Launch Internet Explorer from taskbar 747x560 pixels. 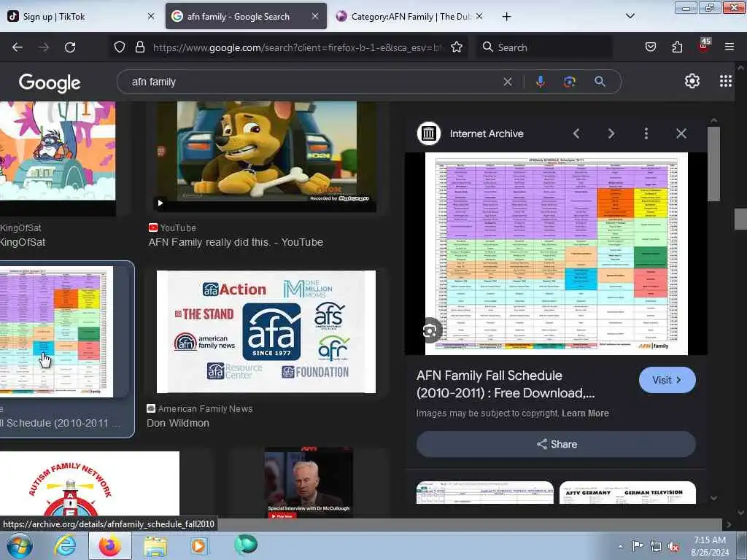tap(65, 546)
